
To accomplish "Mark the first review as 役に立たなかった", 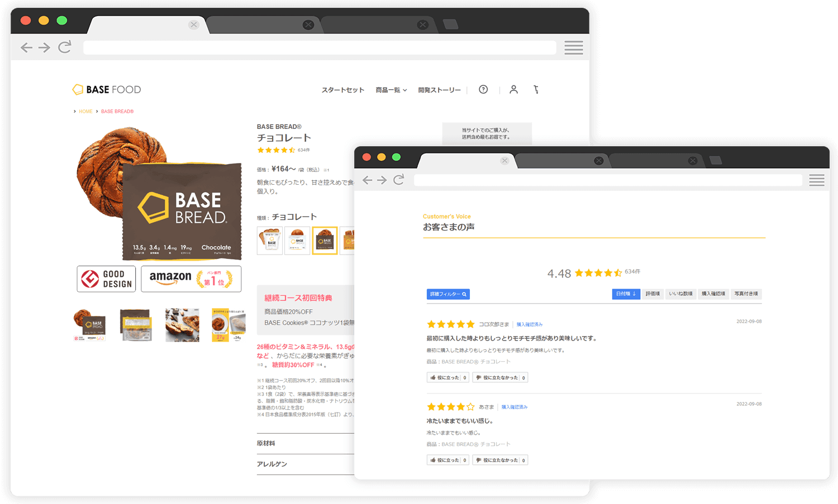I will point(500,378).
